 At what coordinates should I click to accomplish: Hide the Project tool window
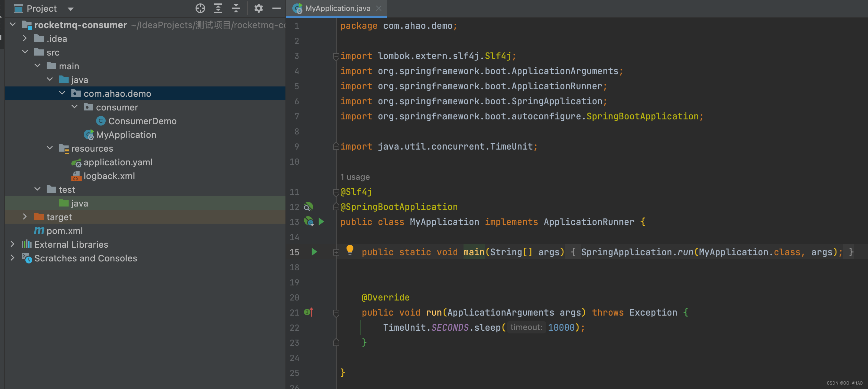coord(277,8)
